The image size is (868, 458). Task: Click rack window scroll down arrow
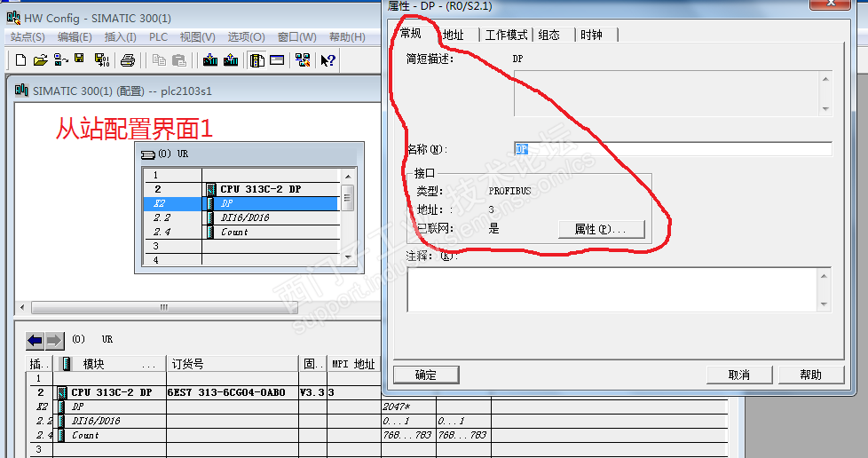click(348, 257)
